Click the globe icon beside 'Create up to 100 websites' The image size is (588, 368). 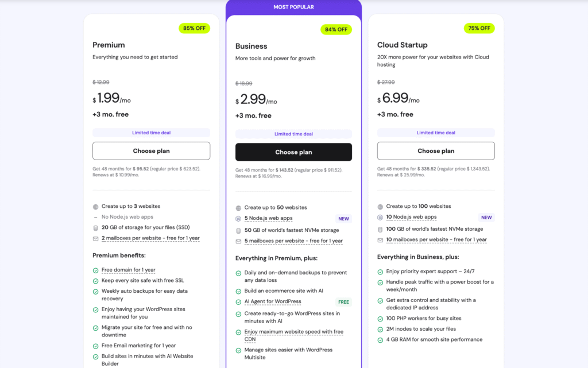click(380, 206)
